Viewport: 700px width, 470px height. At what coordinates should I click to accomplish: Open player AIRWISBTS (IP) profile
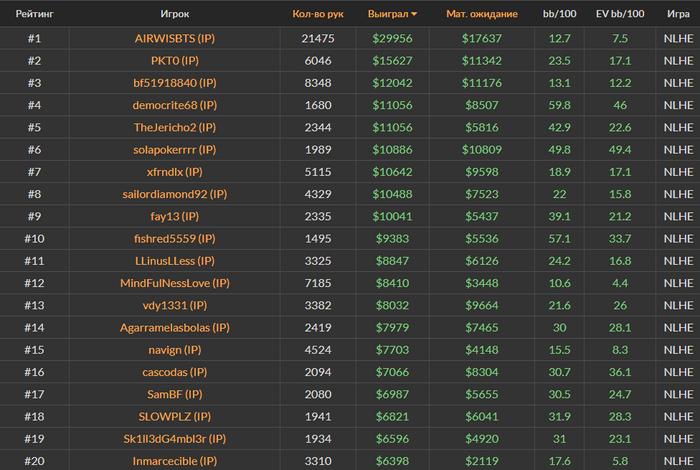(x=175, y=38)
